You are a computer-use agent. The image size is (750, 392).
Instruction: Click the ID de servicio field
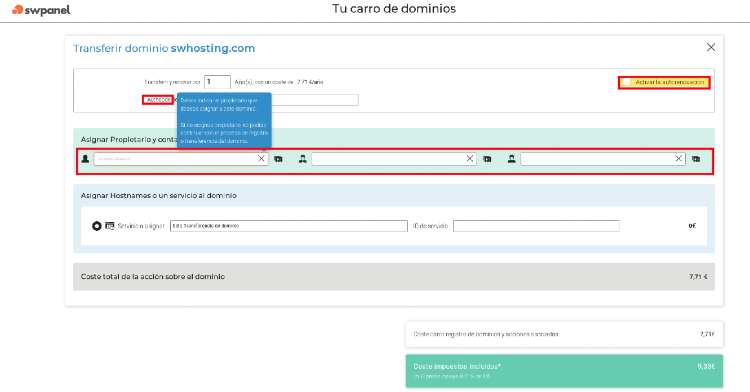536,226
